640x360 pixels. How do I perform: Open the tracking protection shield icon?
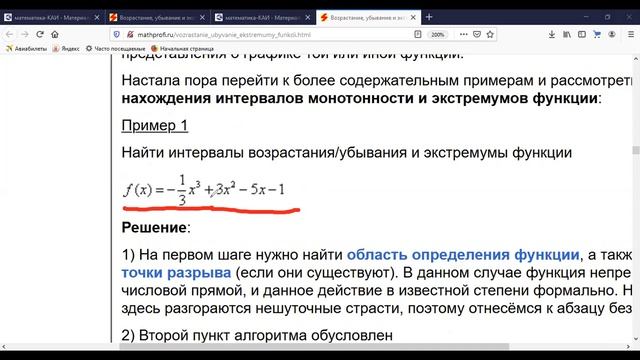pyautogui.click(x=117, y=35)
